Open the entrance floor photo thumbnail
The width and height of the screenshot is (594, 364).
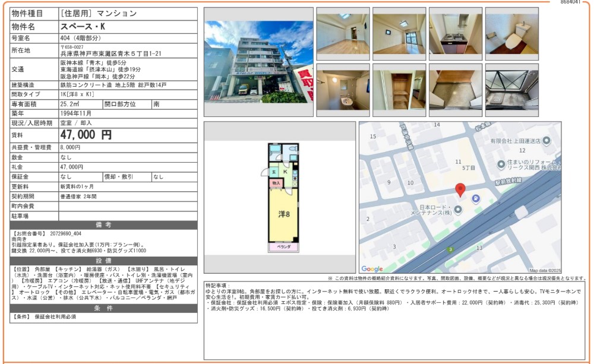click(x=455, y=90)
